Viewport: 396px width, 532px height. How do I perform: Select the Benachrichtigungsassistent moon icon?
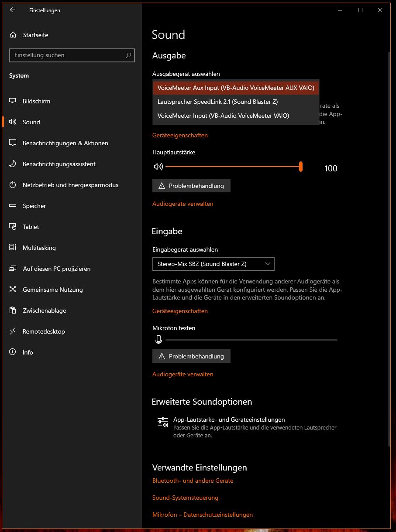(13, 164)
